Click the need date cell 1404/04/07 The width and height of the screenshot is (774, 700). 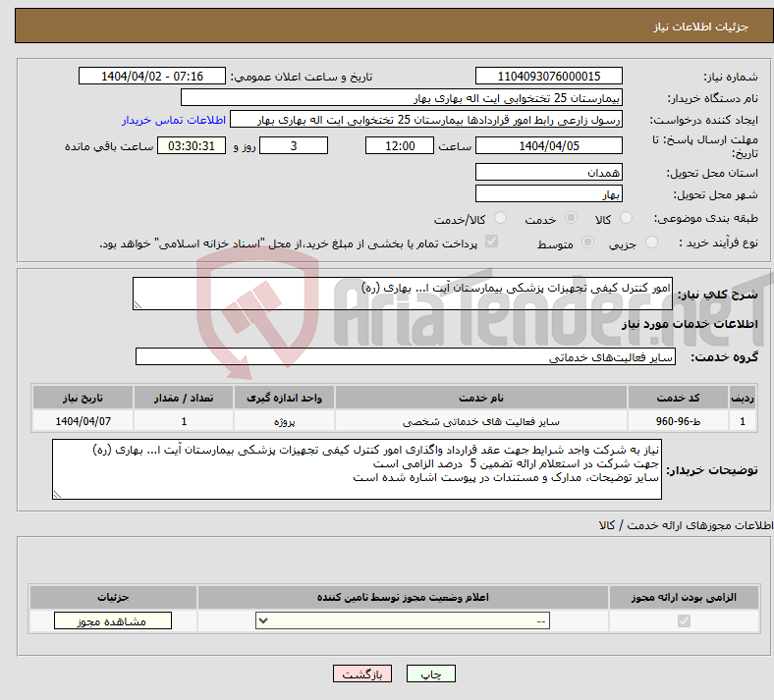coord(83,421)
